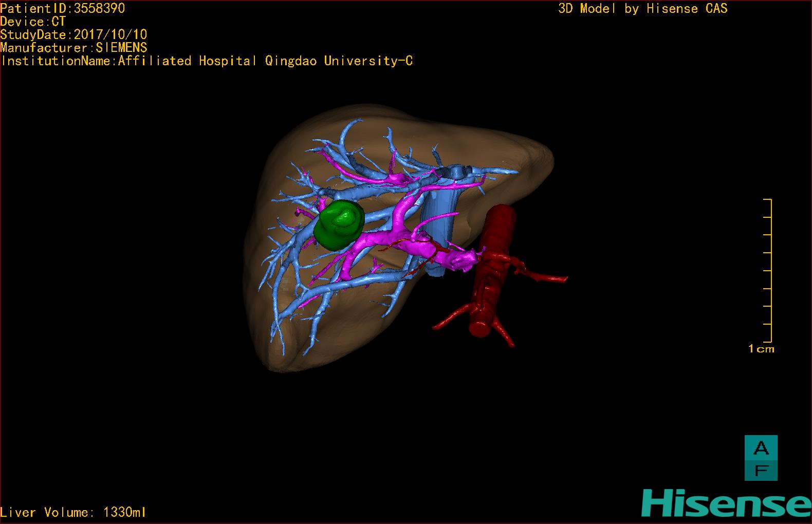Screen dimensions: 812x524
Task: Click the vertical yellow scale ruler
Action: pos(768,270)
